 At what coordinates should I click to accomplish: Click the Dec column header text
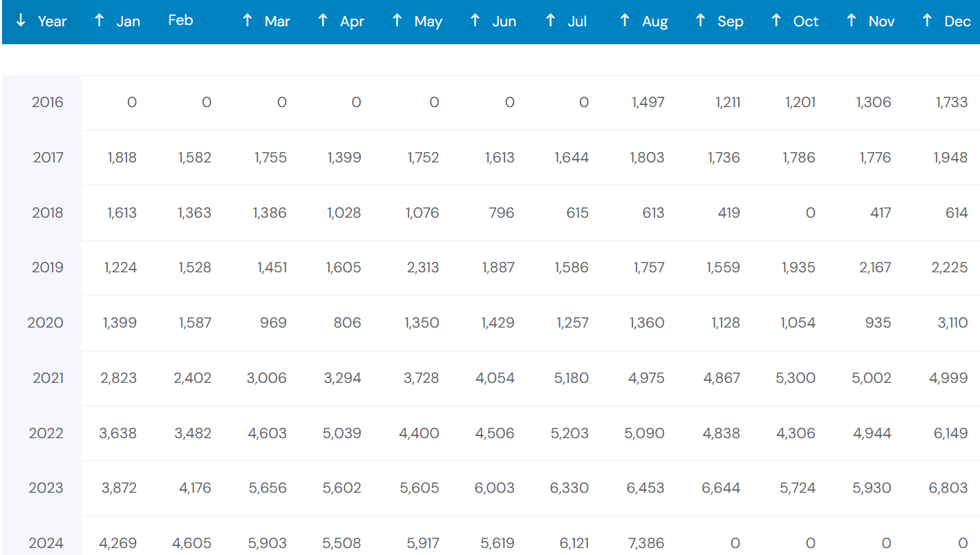[x=957, y=21]
